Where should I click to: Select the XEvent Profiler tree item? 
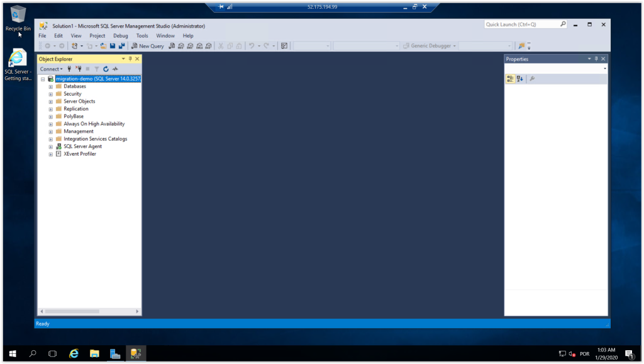pos(80,154)
